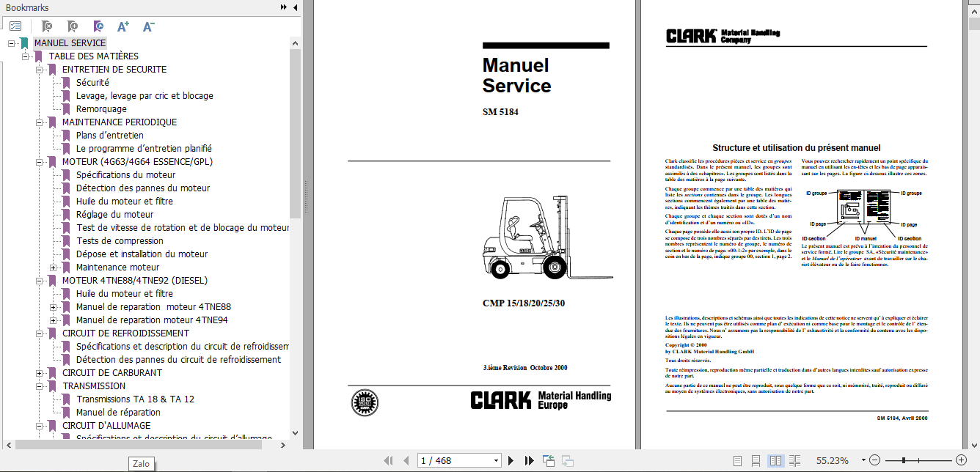Collapse MOTEUR (4G63/4G64 ESSENCE/GPL) section
Screen dimensions: 980x472
coord(39,162)
